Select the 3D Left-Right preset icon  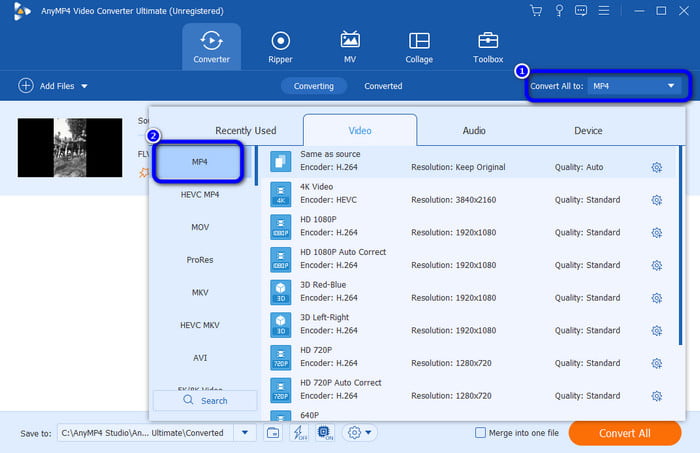(281, 324)
